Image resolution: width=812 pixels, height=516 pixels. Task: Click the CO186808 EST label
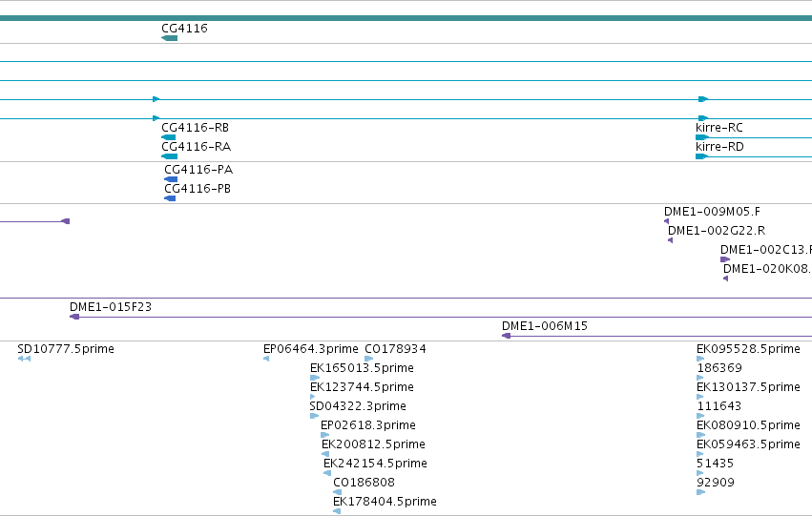[x=364, y=483]
